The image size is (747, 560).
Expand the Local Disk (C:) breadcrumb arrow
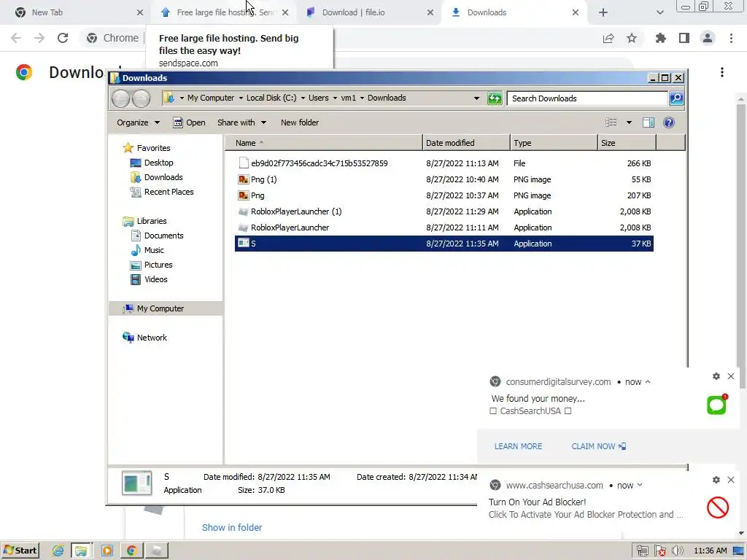coord(303,98)
